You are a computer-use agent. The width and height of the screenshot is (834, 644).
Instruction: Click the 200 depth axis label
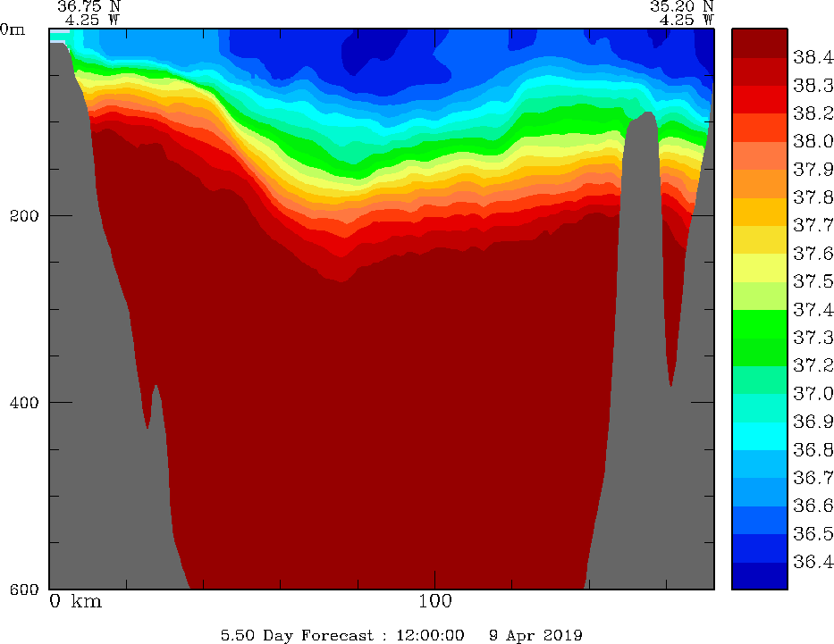coord(24,216)
